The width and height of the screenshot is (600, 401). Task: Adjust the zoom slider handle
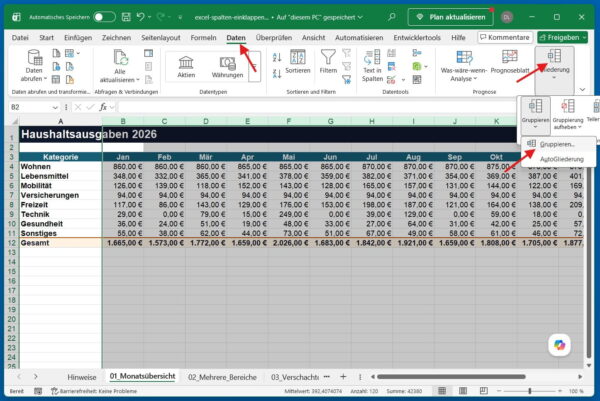click(x=530, y=391)
